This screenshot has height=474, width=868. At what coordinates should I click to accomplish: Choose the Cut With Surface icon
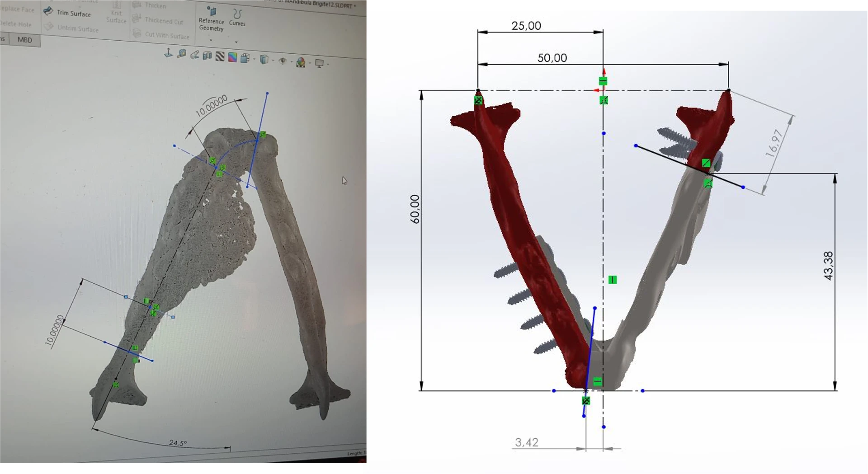(137, 33)
